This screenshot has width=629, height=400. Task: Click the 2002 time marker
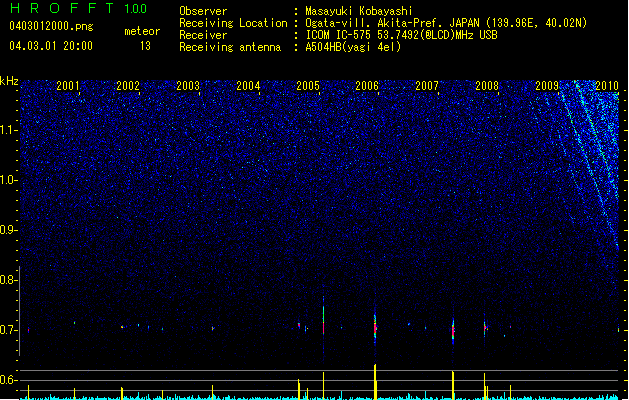(x=128, y=86)
